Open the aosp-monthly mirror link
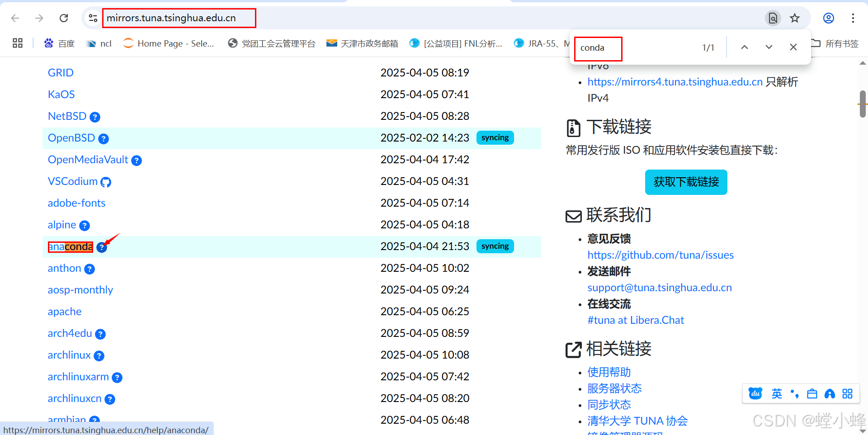The width and height of the screenshot is (868, 435). 80,290
